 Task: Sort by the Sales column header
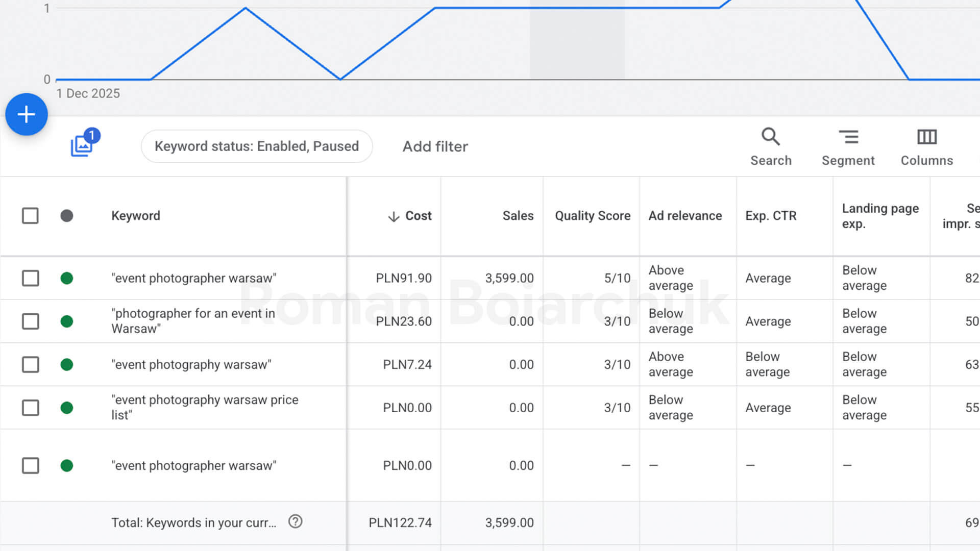(x=518, y=216)
